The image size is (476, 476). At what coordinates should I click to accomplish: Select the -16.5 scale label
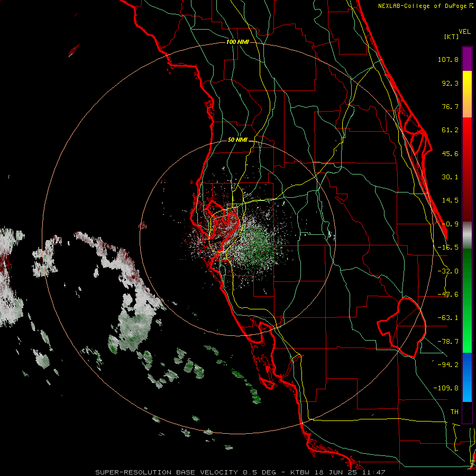coord(448,248)
